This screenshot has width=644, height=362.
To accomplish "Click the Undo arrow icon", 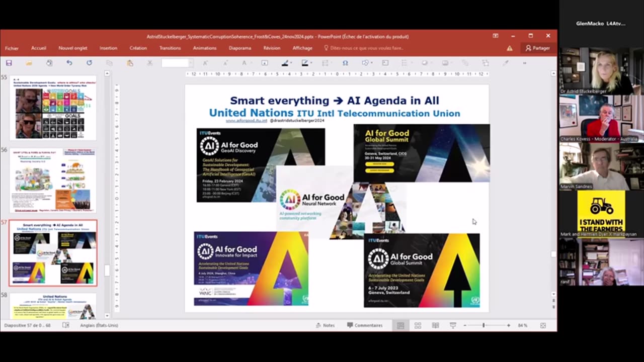I will point(69,63).
